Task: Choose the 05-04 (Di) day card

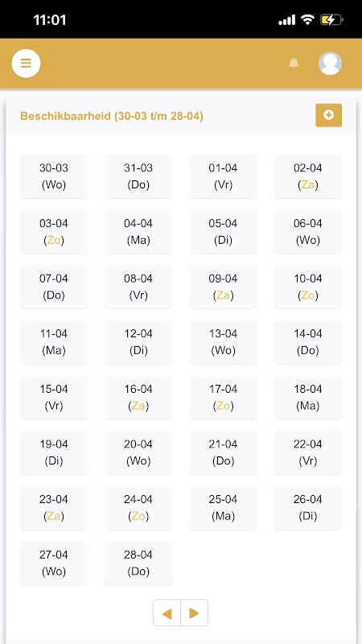Action: 223,232
